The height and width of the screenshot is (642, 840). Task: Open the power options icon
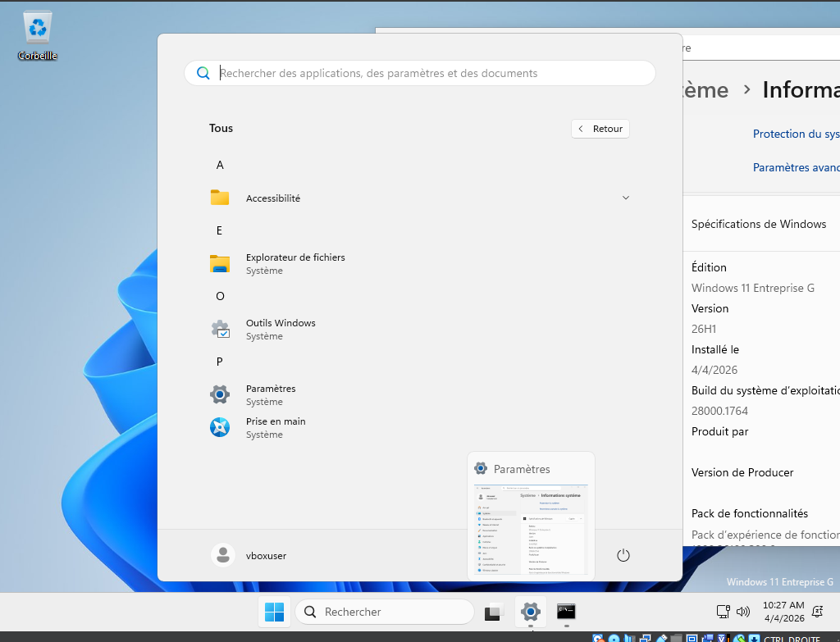623,555
